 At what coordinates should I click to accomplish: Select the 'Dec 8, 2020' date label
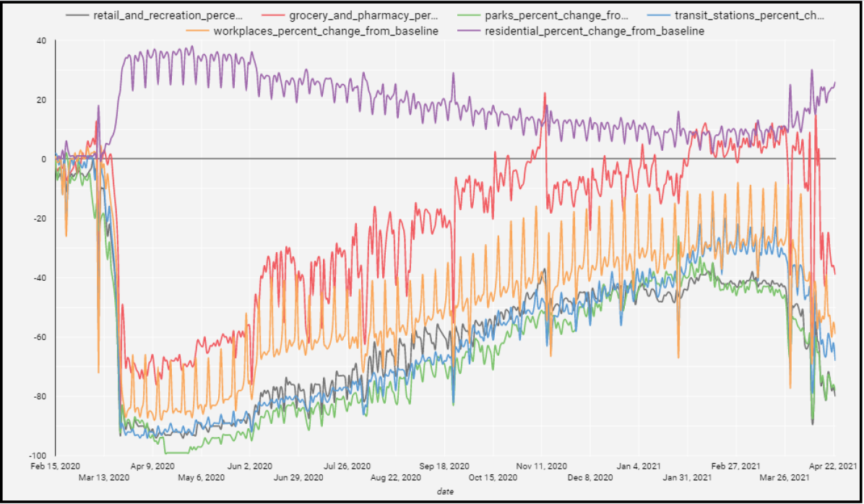[591, 477]
